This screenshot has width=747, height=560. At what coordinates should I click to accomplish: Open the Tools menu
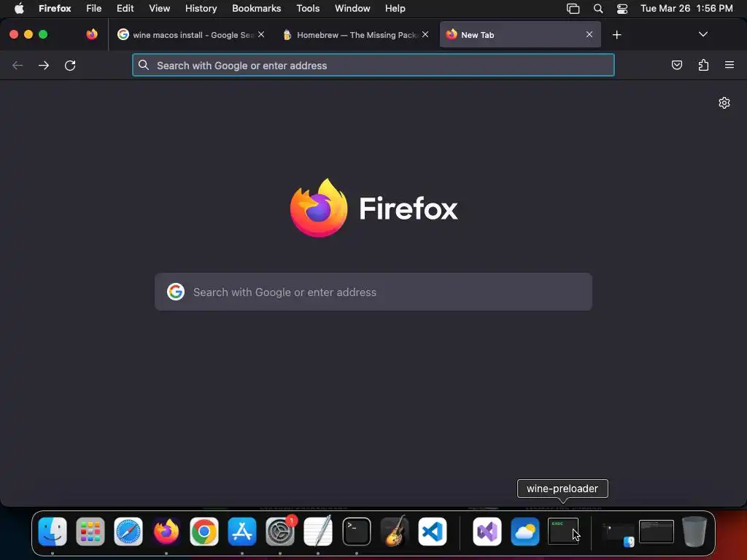pos(308,8)
